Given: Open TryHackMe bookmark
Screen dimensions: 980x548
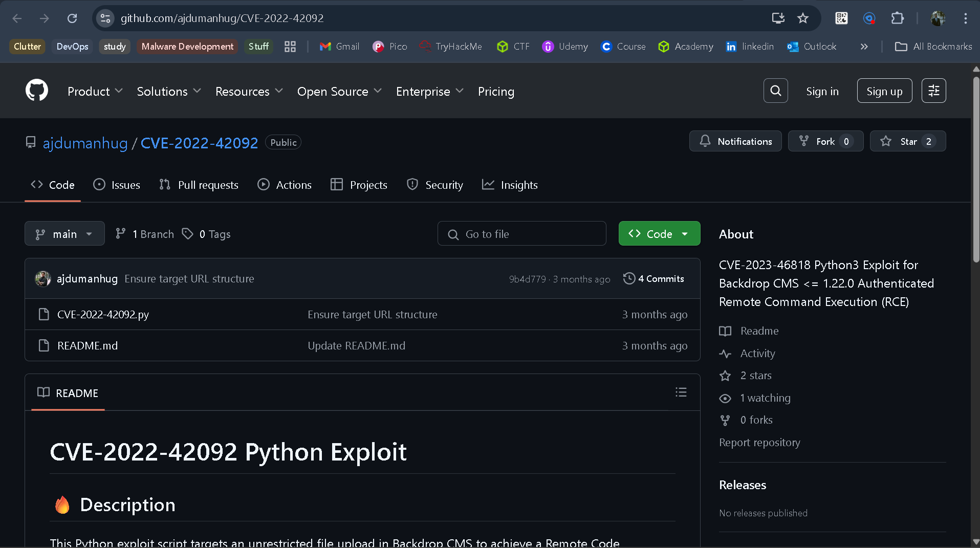Looking at the screenshot, I should coord(451,47).
